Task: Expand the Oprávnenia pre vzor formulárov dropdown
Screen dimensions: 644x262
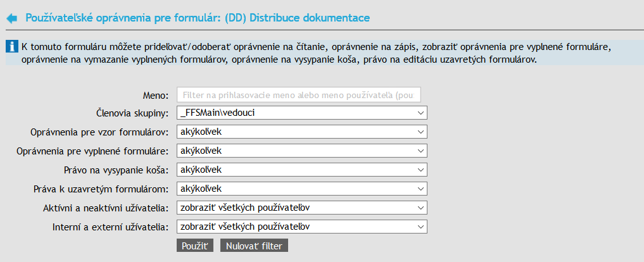Action: pos(302,132)
